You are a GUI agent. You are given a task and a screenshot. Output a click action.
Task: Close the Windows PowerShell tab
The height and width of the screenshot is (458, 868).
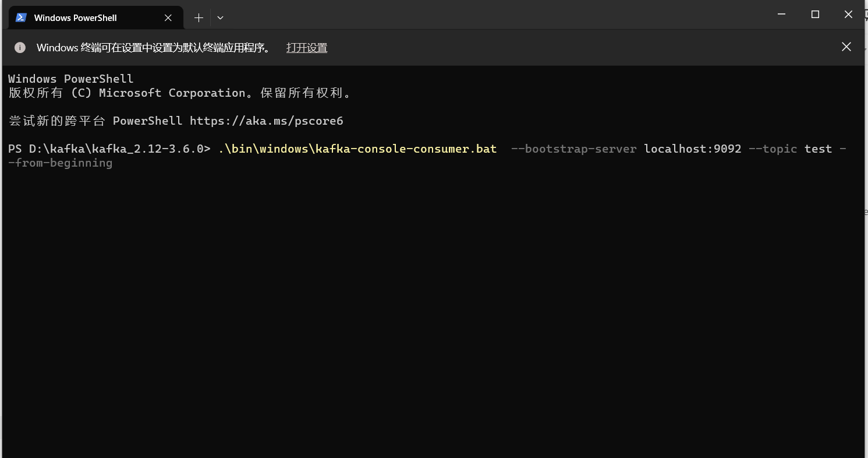pyautogui.click(x=168, y=18)
